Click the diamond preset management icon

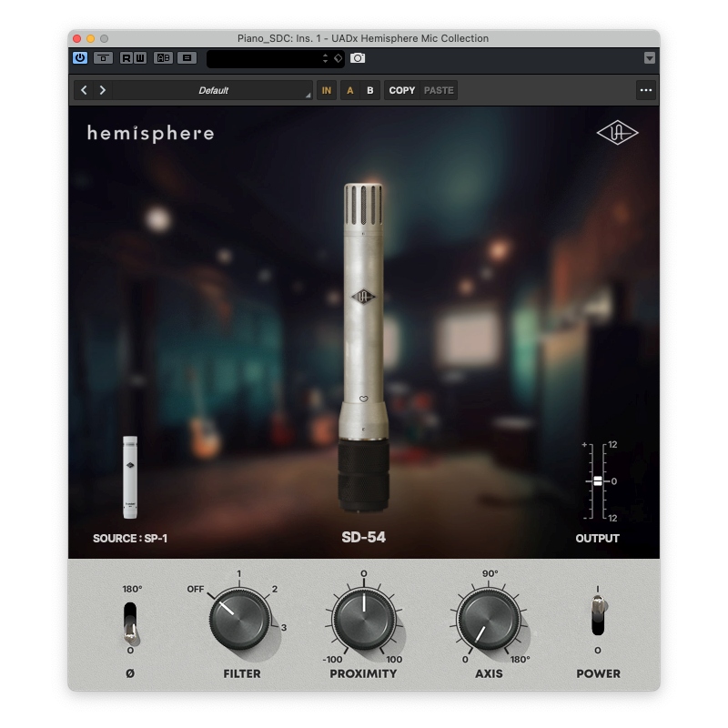click(338, 58)
